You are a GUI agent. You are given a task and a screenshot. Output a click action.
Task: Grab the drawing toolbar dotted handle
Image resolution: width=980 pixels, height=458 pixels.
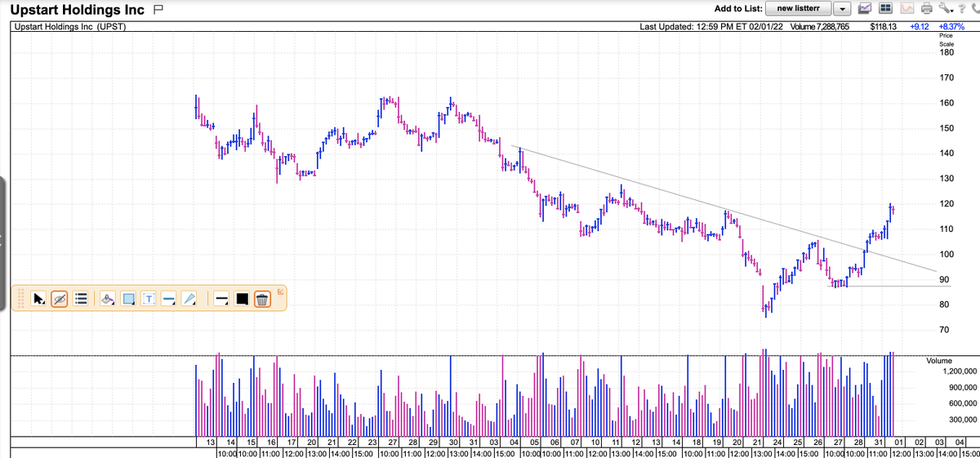click(21, 299)
